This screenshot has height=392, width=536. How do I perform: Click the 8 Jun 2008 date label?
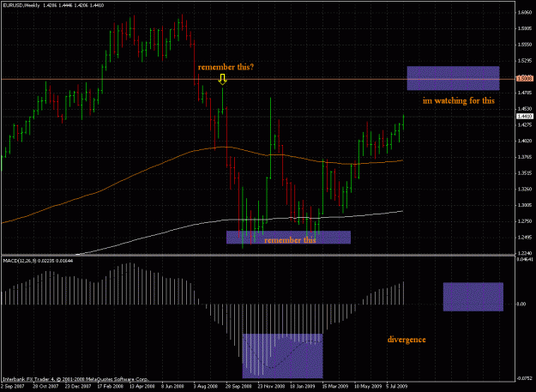coord(173,387)
